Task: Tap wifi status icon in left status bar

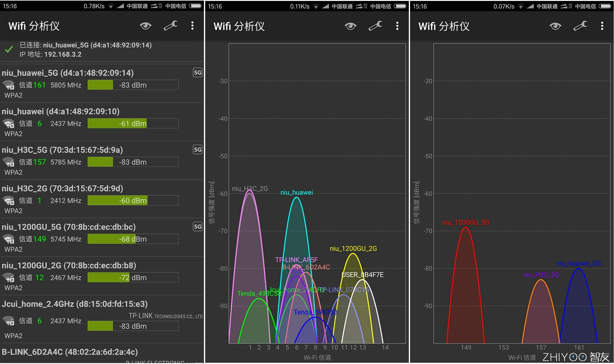Action: (x=111, y=6)
